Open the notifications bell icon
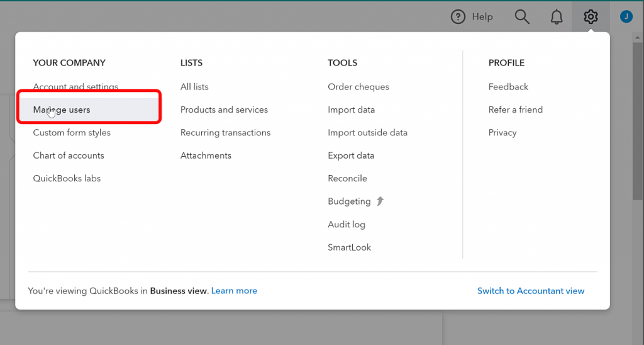Screen dimensions: 644x345 tap(557, 17)
